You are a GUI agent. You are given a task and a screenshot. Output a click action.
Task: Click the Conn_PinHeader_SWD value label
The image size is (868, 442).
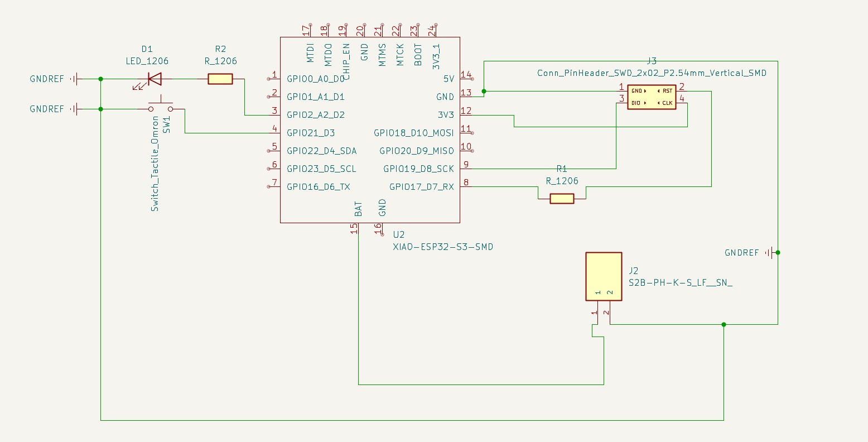[x=652, y=73]
